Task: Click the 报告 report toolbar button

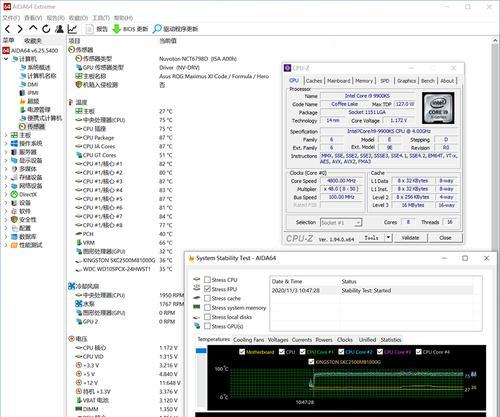Action: [x=97, y=29]
